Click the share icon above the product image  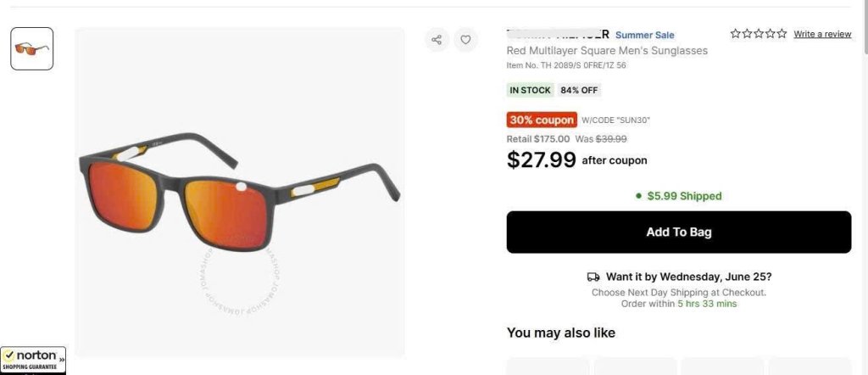tap(437, 39)
